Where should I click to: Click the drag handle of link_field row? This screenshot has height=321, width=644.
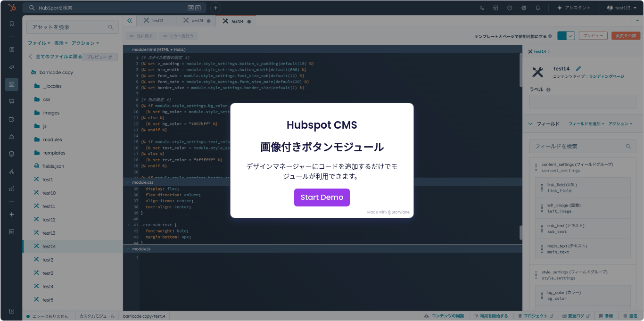point(542,188)
